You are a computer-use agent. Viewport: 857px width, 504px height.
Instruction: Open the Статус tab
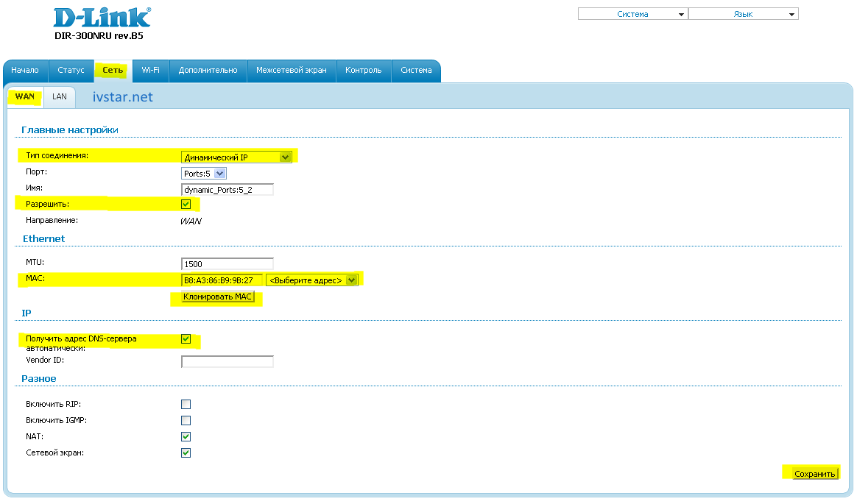click(71, 71)
